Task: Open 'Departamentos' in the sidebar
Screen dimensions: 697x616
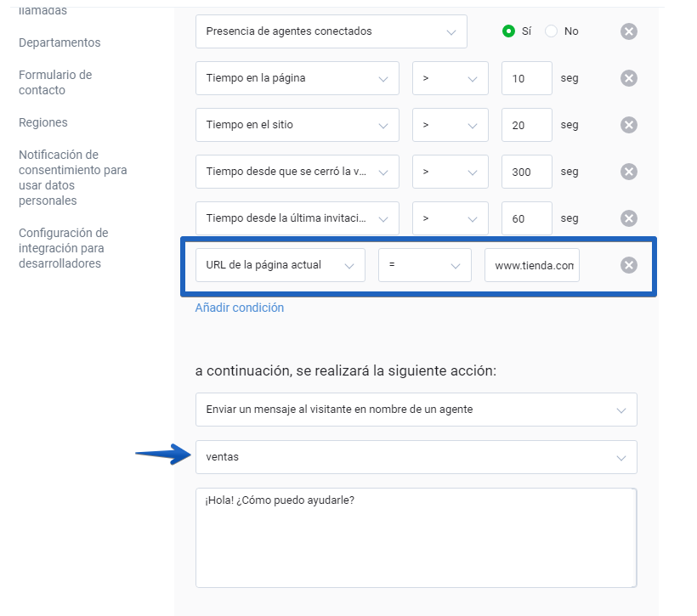Action: [59, 42]
